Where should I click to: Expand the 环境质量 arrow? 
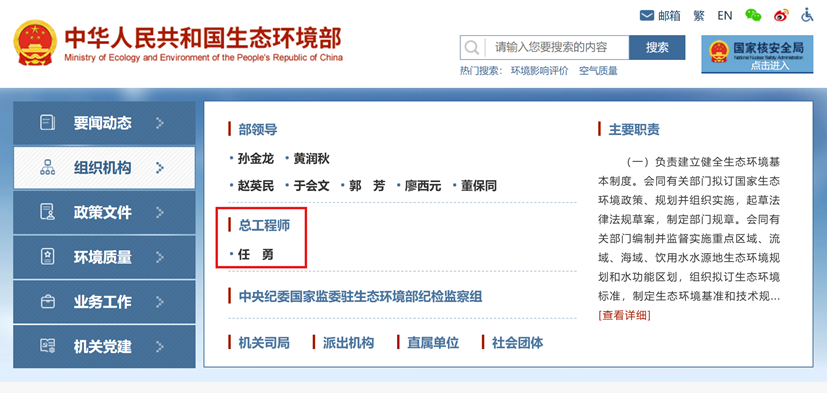coord(160,257)
